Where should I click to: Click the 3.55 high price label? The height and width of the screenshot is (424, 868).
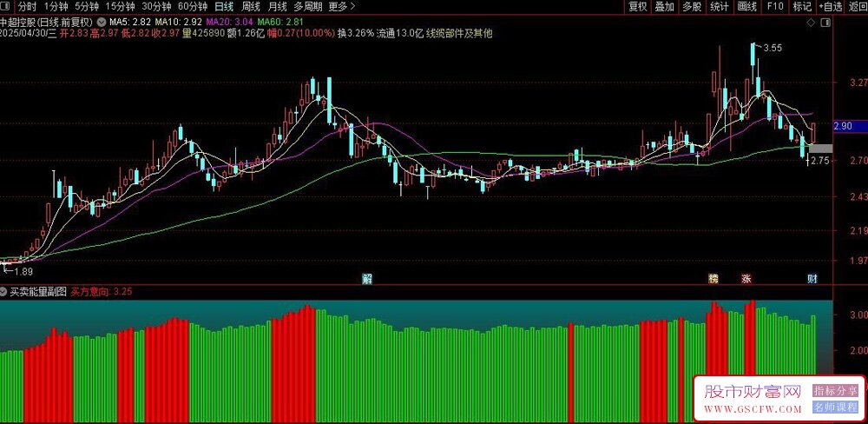point(773,48)
